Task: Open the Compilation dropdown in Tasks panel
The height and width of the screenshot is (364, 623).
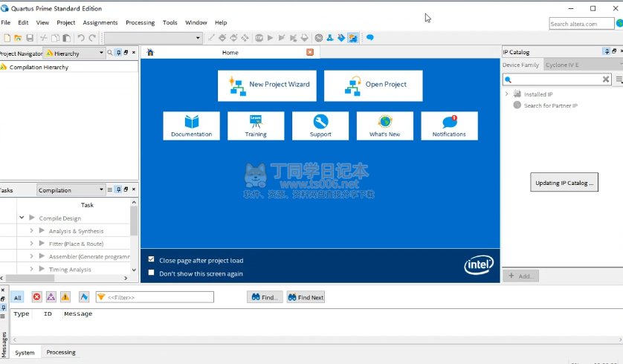Action: 100,190
